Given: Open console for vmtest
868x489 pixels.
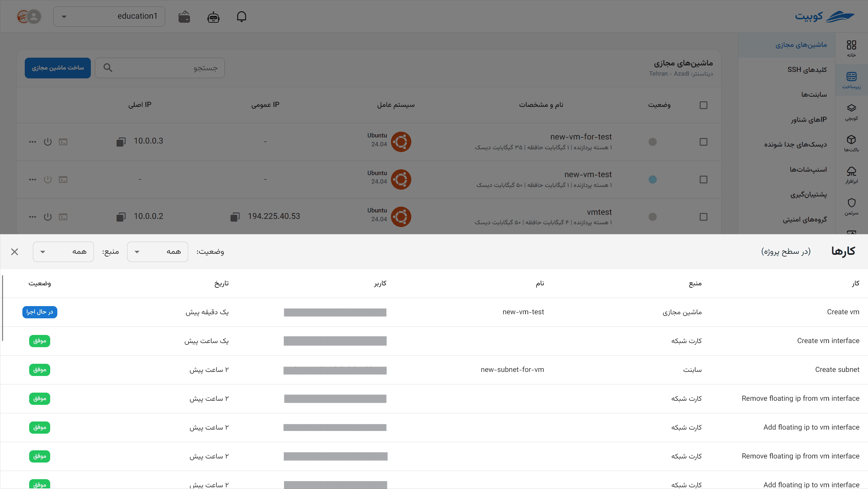Looking at the screenshot, I should (63, 217).
